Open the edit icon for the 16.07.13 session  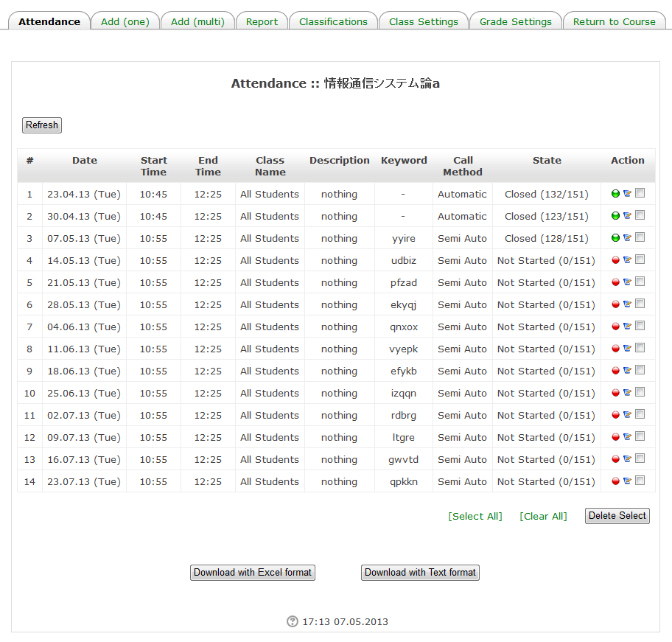pyautogui.click(x=627, y=459)
